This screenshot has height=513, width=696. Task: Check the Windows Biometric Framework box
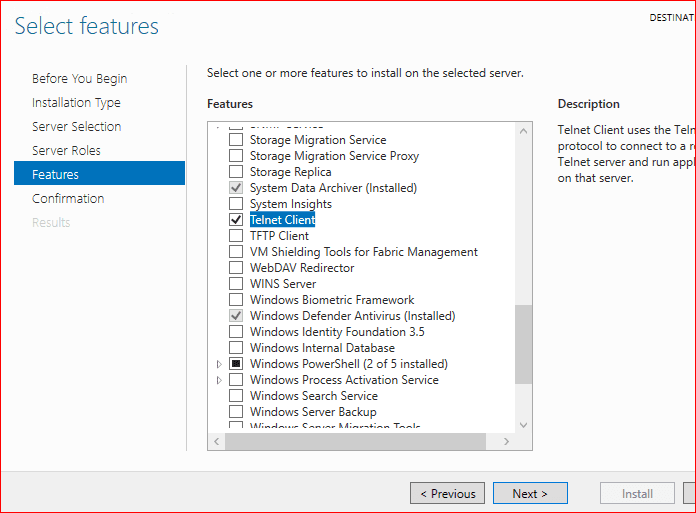(236, 300)
